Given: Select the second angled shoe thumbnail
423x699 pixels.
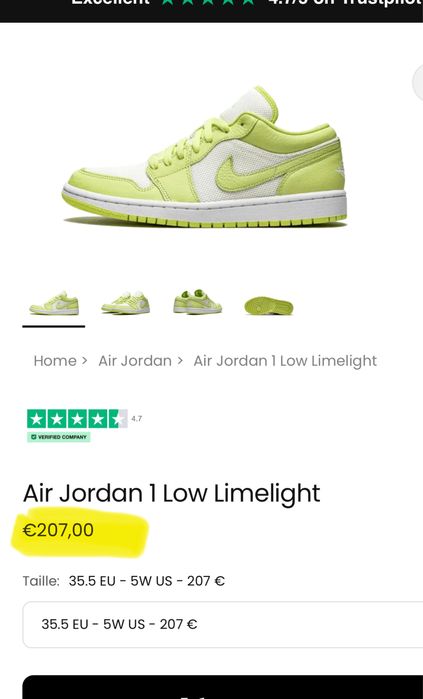Looking at the screenshot, I should pos(125,304).
